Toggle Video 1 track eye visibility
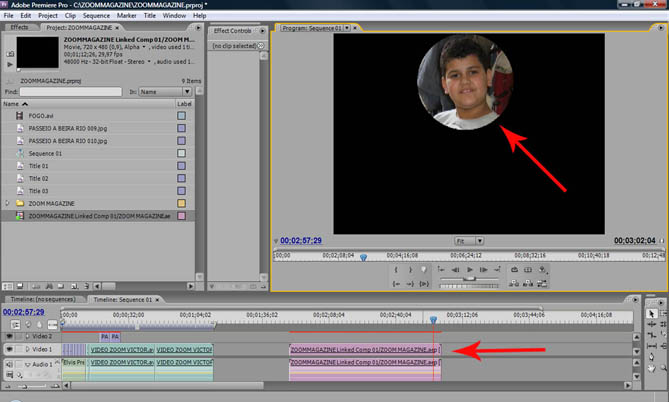669x402 pixels. (9, 351)
